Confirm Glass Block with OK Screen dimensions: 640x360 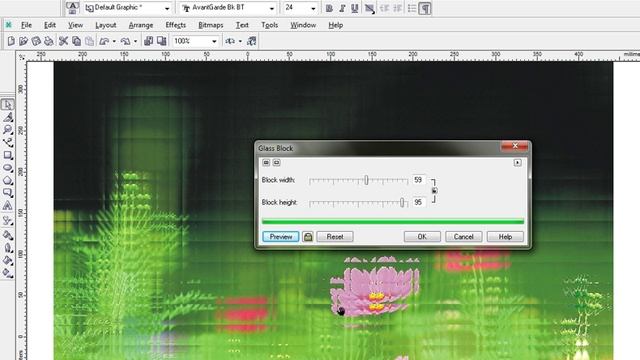pos(422,237)
